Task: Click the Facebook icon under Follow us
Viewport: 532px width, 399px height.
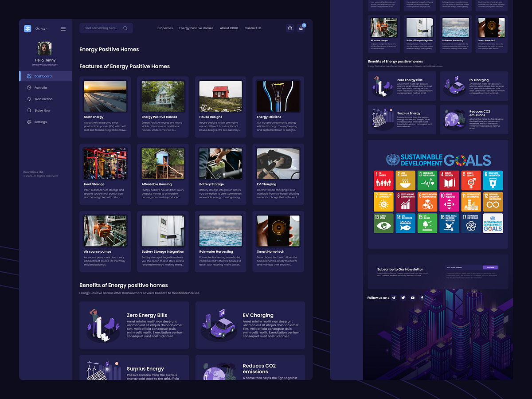Action: coord(422,297)
